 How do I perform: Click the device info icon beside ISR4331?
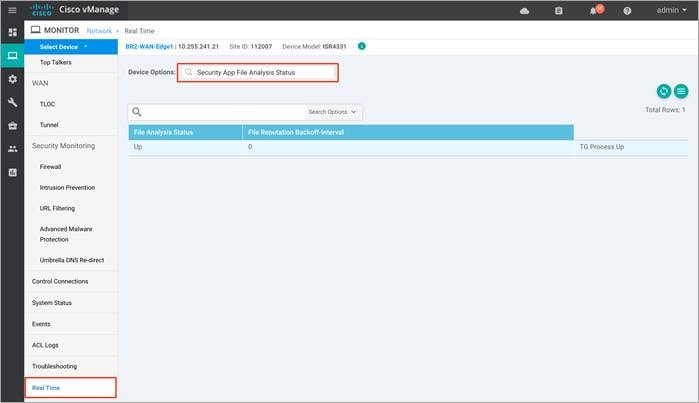362,46
